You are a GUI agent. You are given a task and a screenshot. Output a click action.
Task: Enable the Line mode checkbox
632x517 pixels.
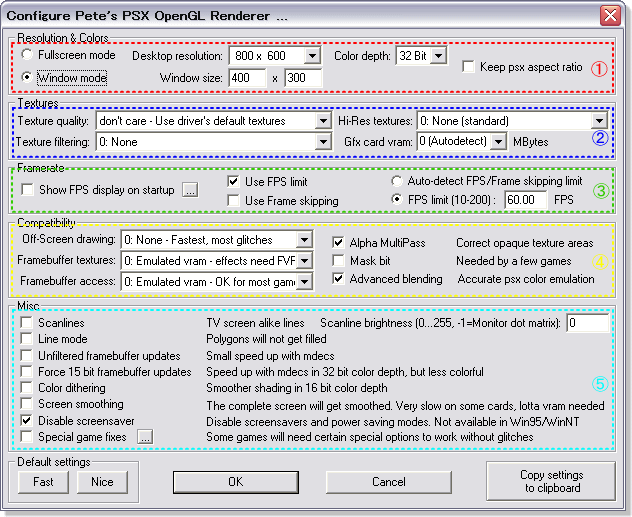27,338
